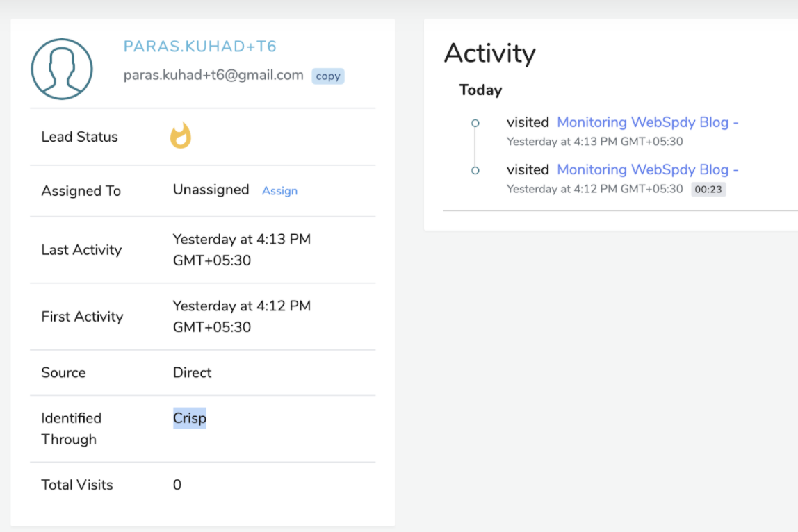Open the Monitoring WebSpdy Blog link at 4:13 PM

click(x=647, y=122)
